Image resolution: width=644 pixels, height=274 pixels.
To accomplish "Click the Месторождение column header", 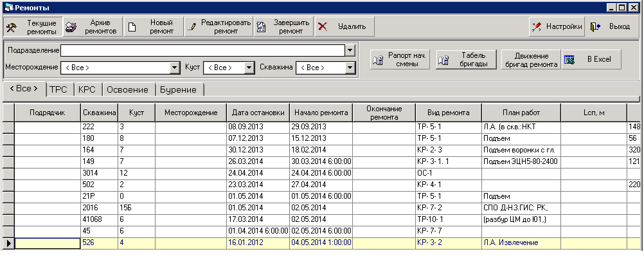I will click(x=191, y=113).
